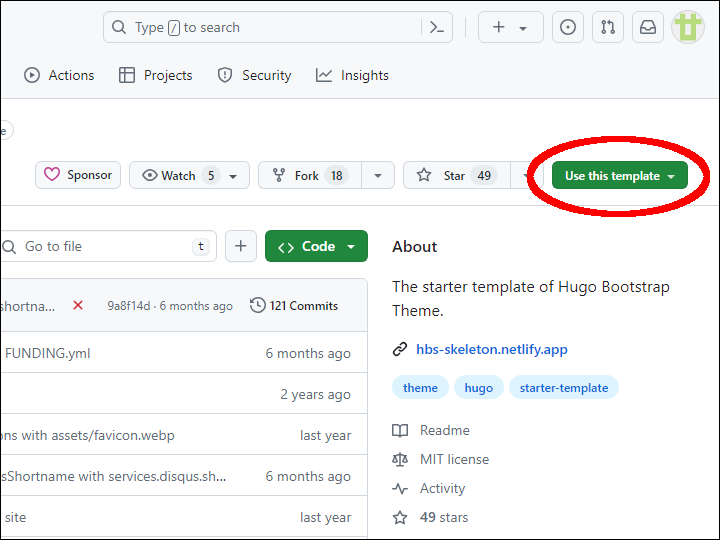Select the starter-template topic tag
The image size is (720, 540).
[564, 388]
